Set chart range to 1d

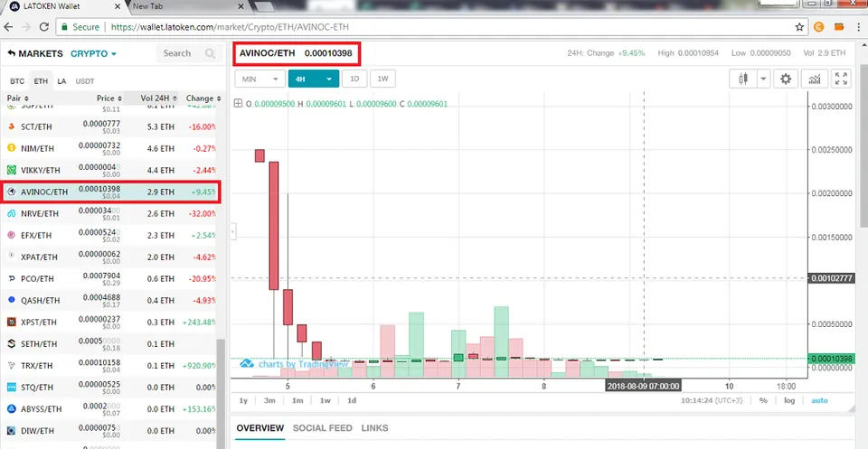(x=352, y=400)
